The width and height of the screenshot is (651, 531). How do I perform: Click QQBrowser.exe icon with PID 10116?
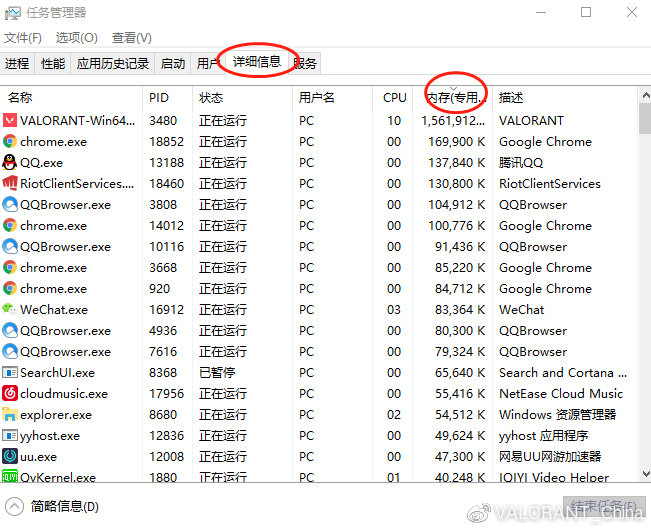[x=10, y=247]
